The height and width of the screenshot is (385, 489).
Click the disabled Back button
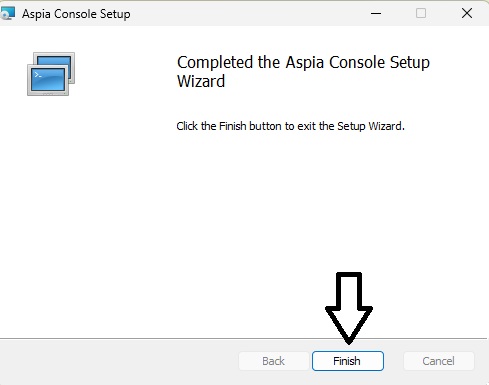pyautogui.click(x=273, y=361)
